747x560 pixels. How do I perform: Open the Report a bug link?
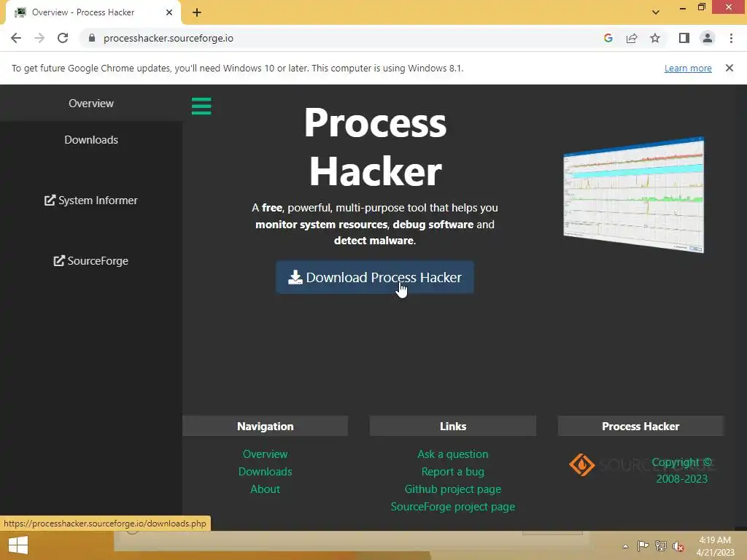point(452,472)
